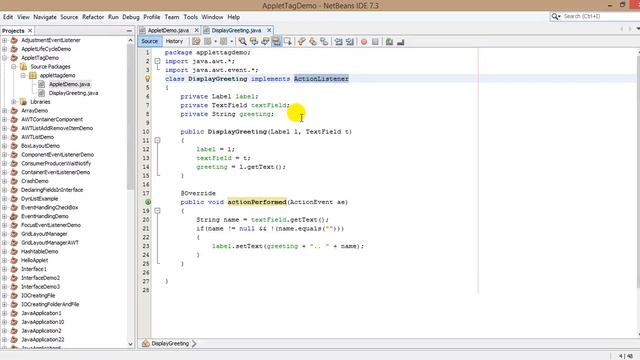The height and width of the screenshot is (360, 640).
Task: Click the Stop Macro Recording icon
Action: [x=375, y=42]
